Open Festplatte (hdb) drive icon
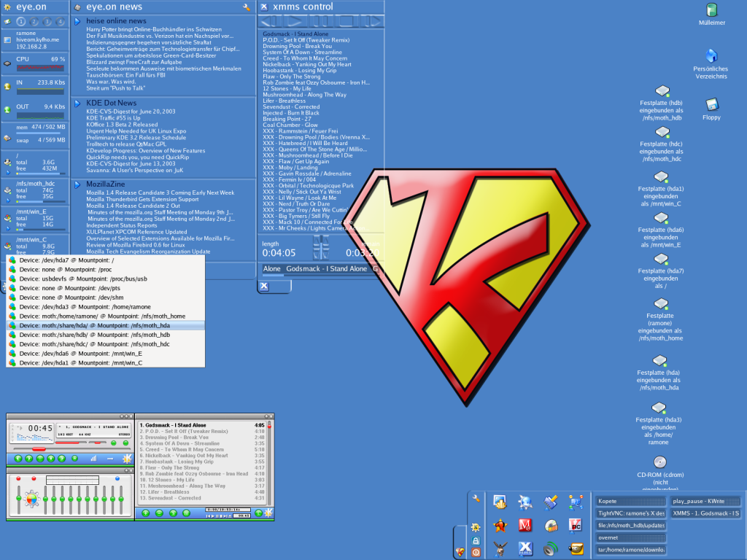This screenshot has height=560, width=747. (662, 91)
